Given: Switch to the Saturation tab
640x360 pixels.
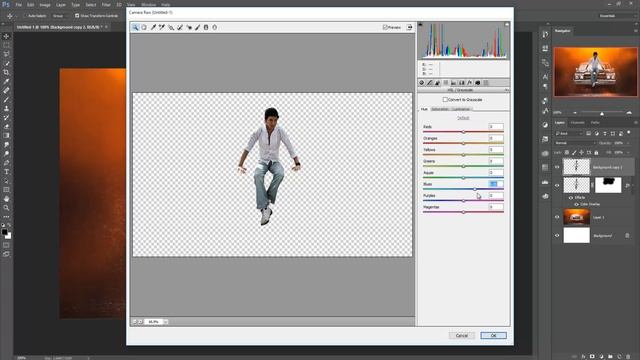Looking at the screenshot, I should coord(440,109).
